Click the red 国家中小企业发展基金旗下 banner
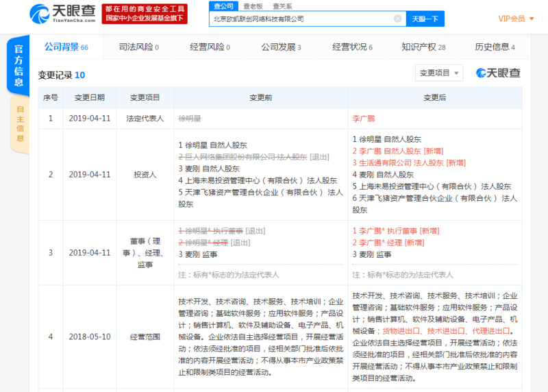This screenshot has height=392, width=548. point(145,14)
